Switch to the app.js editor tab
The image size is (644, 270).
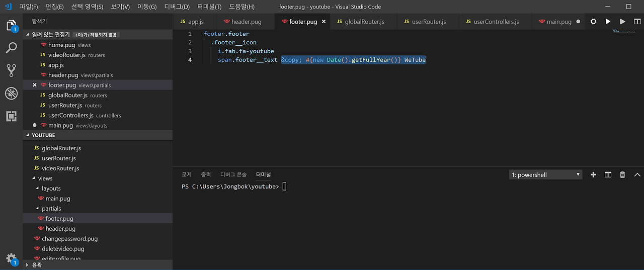tap(195, 22)
